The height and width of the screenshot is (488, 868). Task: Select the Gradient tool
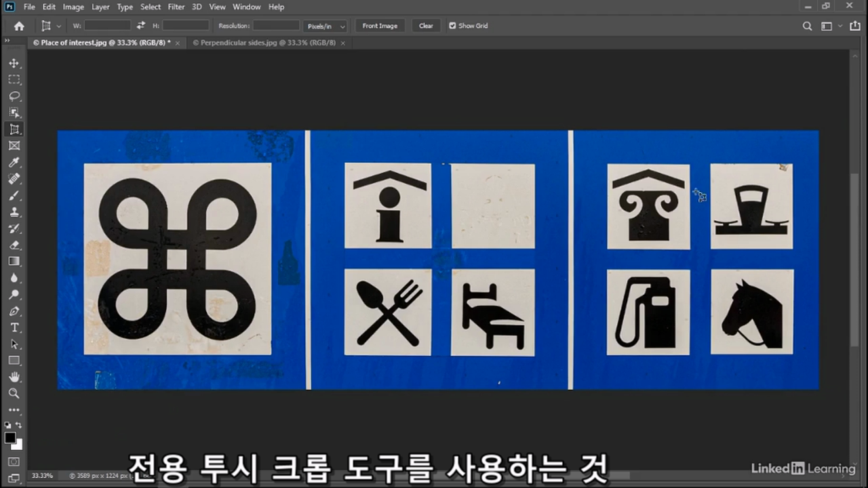(x=14, y=261)
